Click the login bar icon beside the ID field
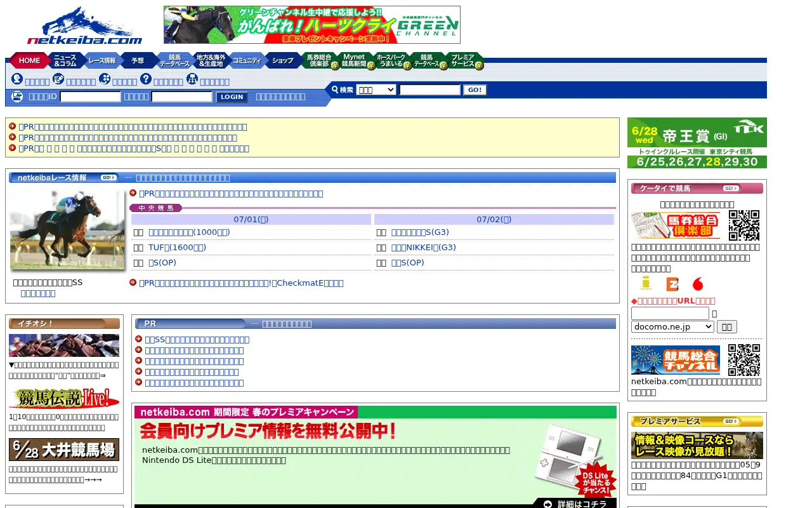812x508 pixels. click(x=17, y=97)
